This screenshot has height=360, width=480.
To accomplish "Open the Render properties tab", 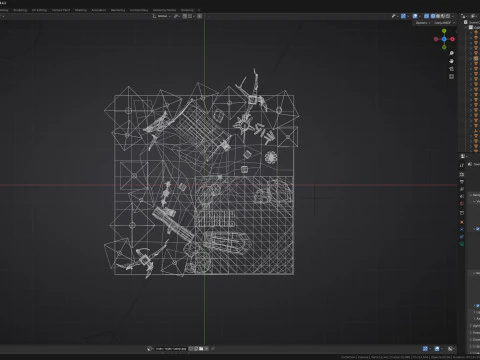I will pyautogui.click(x=462, y=175).
